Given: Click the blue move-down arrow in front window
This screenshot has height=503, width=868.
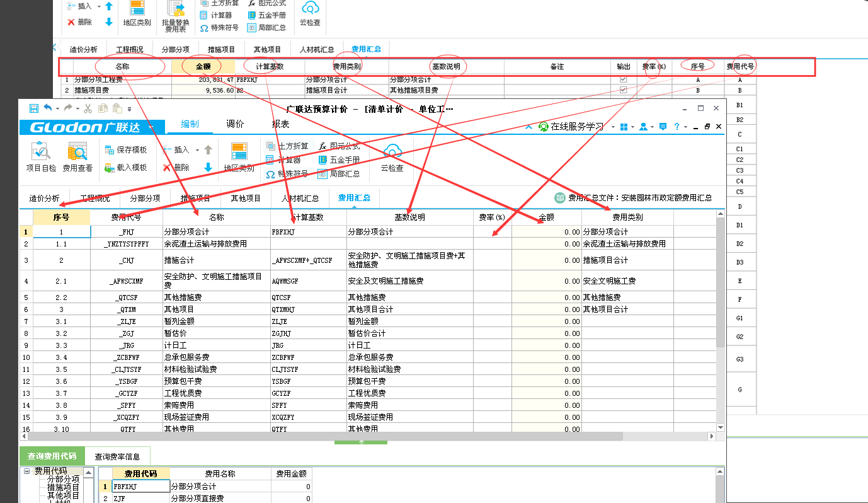Looking at the screenshot, I should pos(208,167).
